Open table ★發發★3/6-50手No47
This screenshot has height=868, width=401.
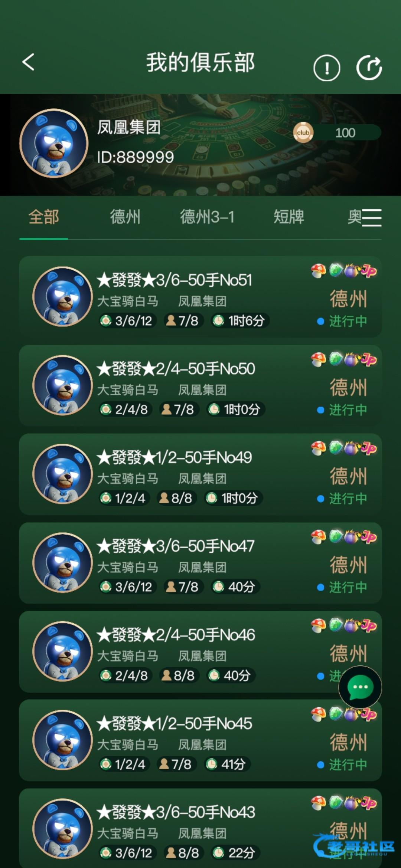[x=200, y=563]
